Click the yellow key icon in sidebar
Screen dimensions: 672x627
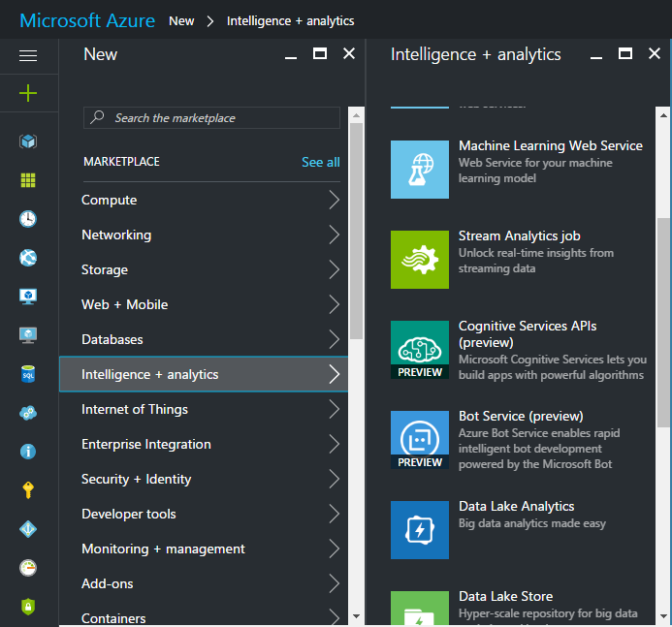[x=28, y=490]
